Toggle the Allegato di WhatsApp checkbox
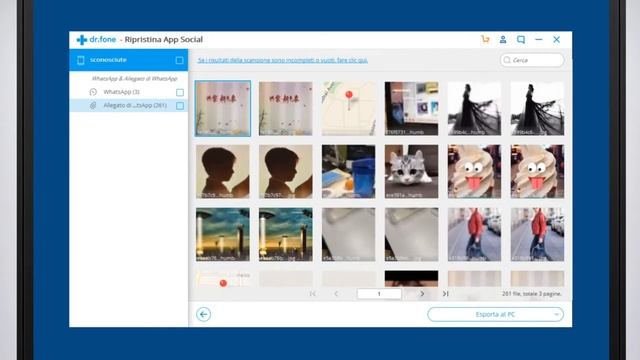The image size is (640, 360). point(180,106)
